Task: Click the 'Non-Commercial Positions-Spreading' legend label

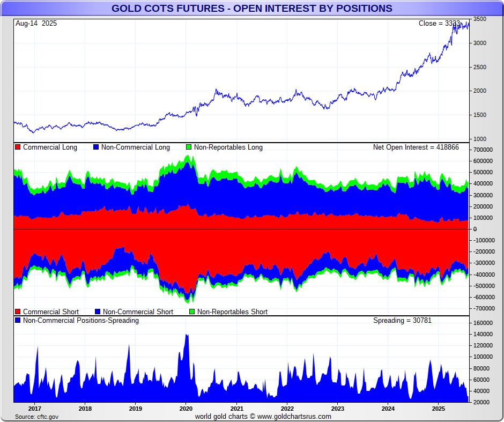Action: [81, 321]
